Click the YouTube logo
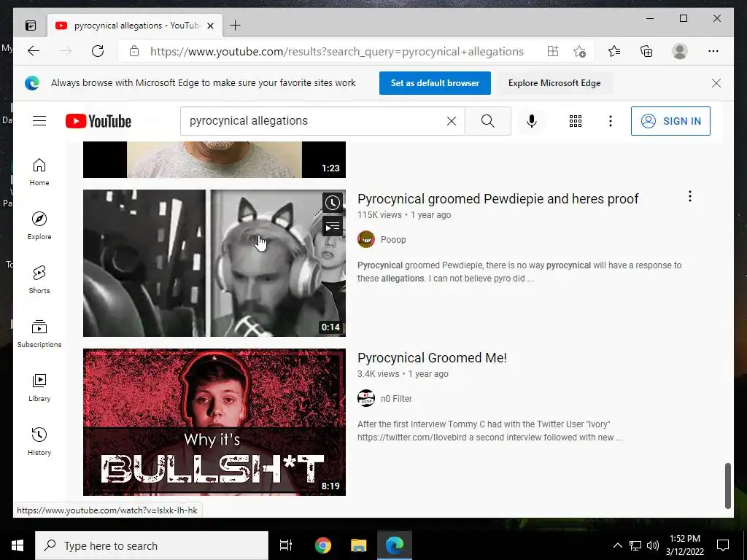 [x=98, y=121]
